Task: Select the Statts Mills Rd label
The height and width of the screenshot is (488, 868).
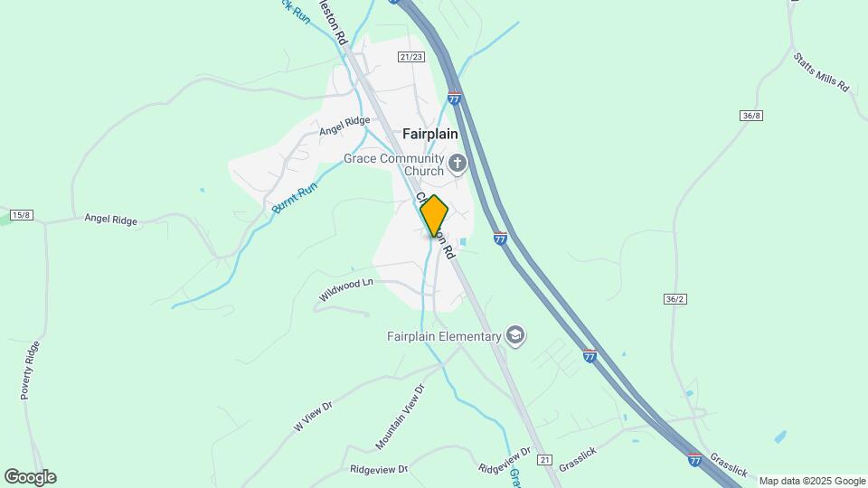Action: click(821, 72)
